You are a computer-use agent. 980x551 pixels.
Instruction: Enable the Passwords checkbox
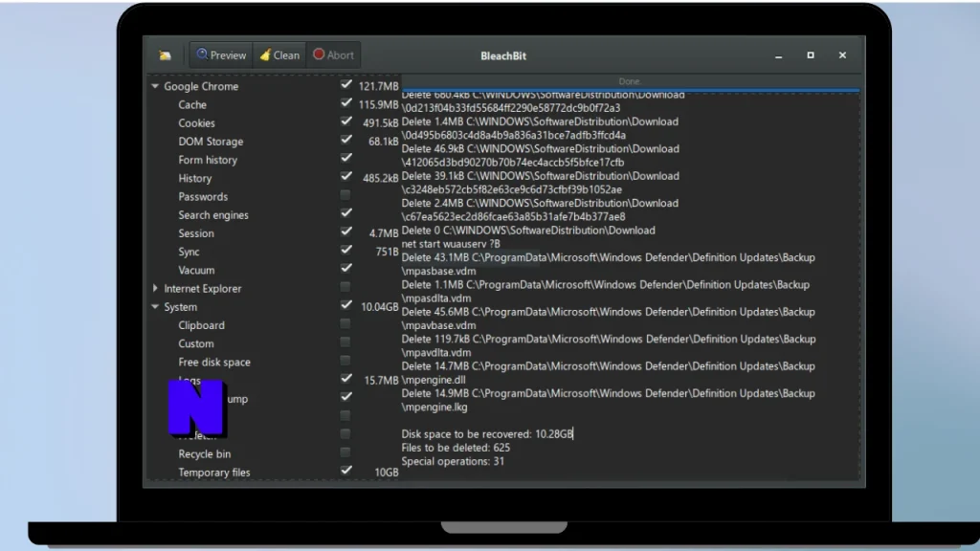345,195
